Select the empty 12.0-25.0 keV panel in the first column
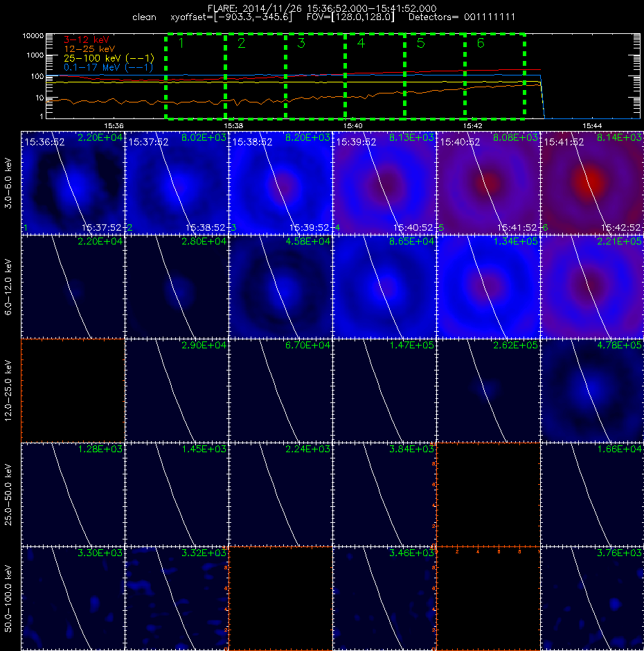The image size is (644, 651). [73, 391]
